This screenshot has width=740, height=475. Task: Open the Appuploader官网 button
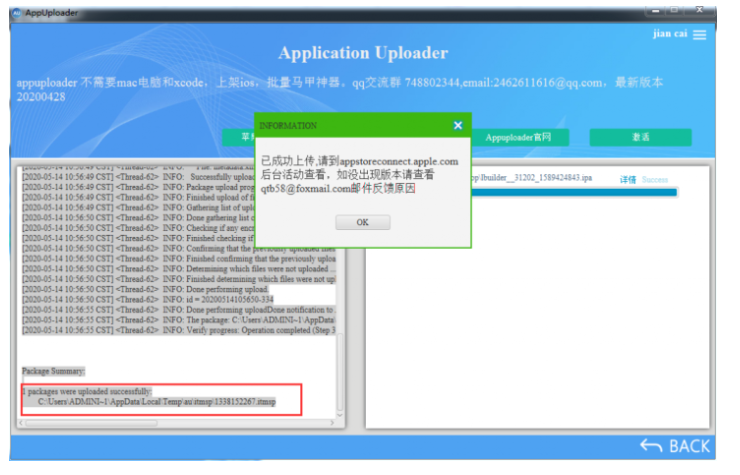[520, 137]
